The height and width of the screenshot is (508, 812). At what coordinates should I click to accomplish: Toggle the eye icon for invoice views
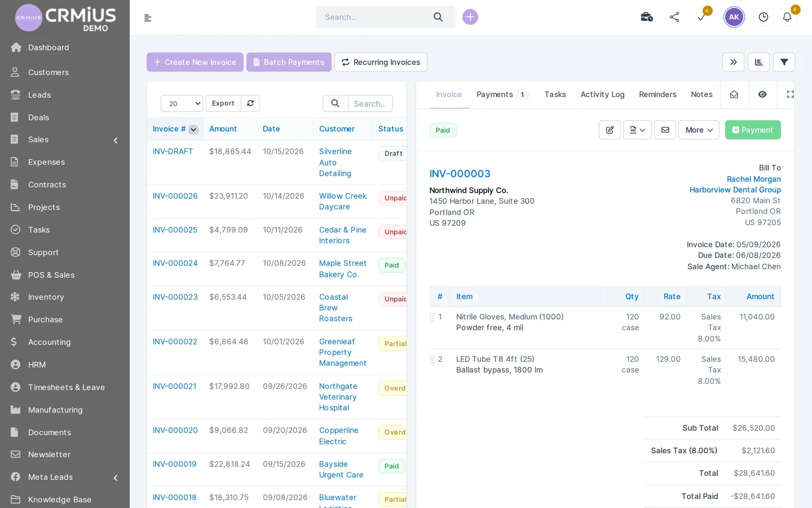pos(762,94)
